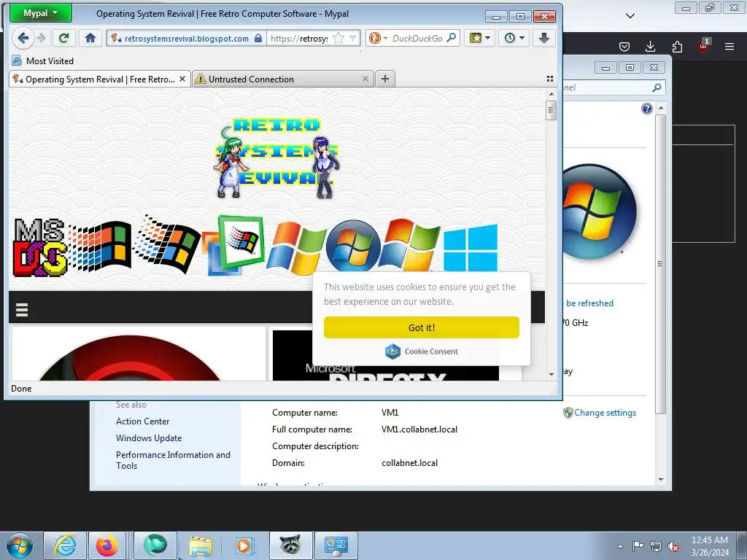Open the bookmarks menu button in Mypal
The width and height of the screenshot is (747, 560).
pyautogui.click(x=480, y=38)
